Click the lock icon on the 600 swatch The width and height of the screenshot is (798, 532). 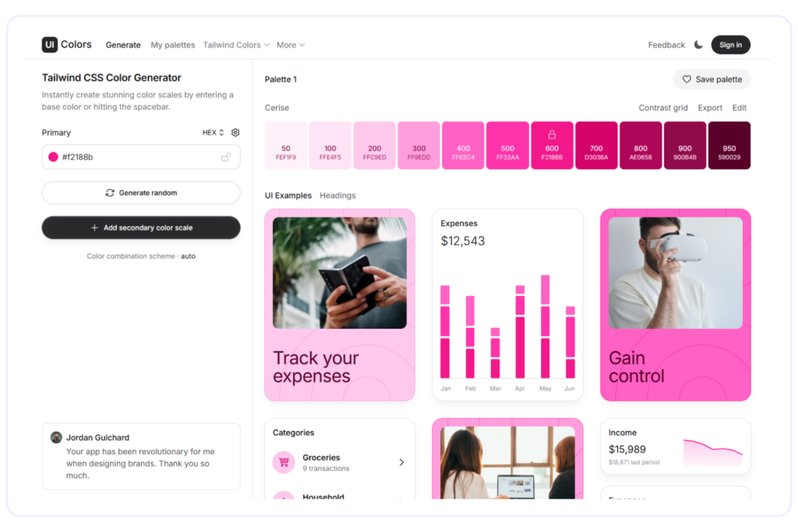click(552, 135)
